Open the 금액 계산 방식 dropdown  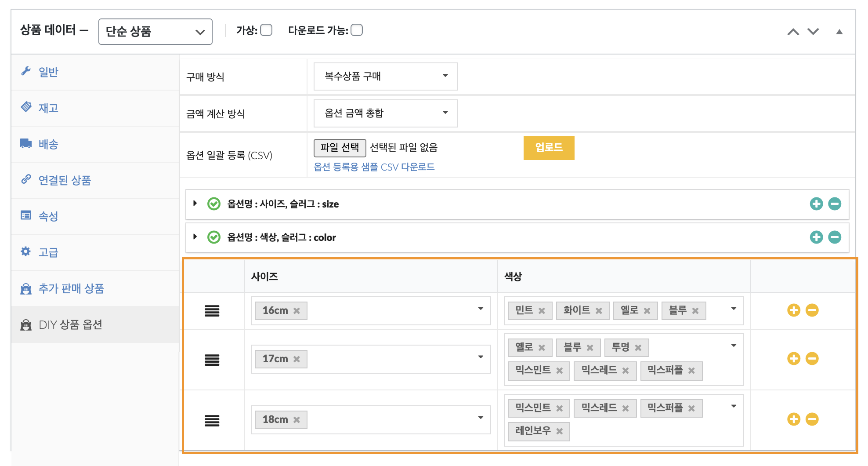(x=385, y=113)
